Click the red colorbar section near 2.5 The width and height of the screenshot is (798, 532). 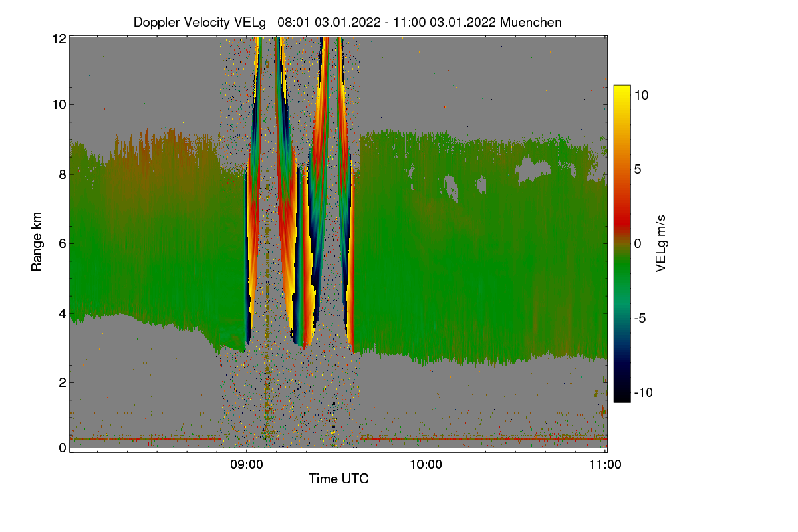(622, 206)
